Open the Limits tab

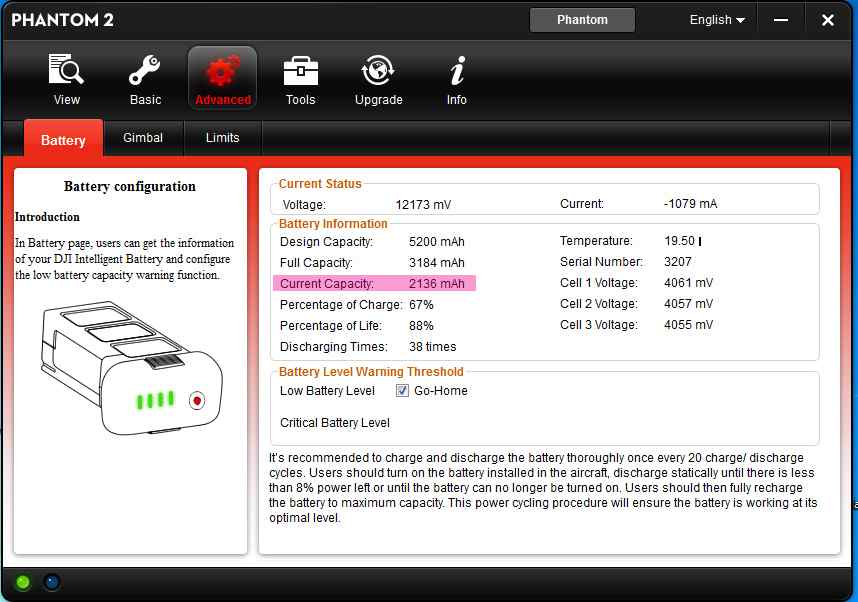[222, 138]
